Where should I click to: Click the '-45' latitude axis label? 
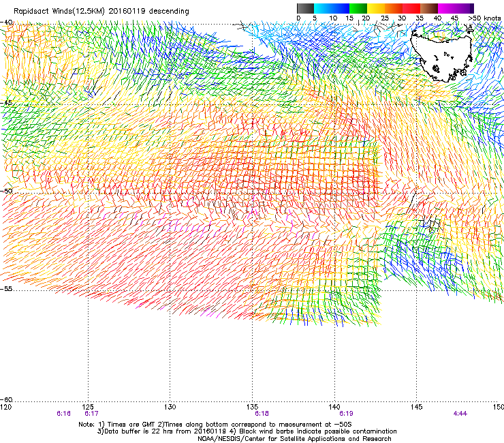6,103
